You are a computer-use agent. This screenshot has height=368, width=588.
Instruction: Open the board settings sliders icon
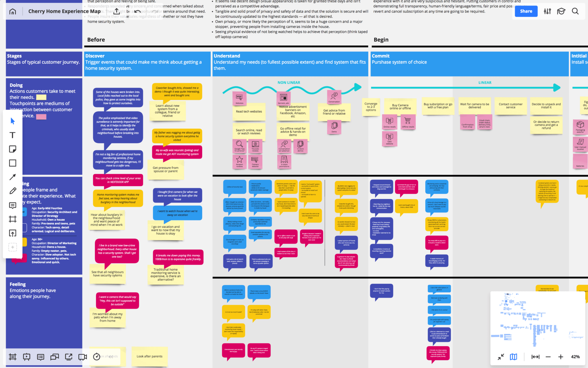pos(547,11)
